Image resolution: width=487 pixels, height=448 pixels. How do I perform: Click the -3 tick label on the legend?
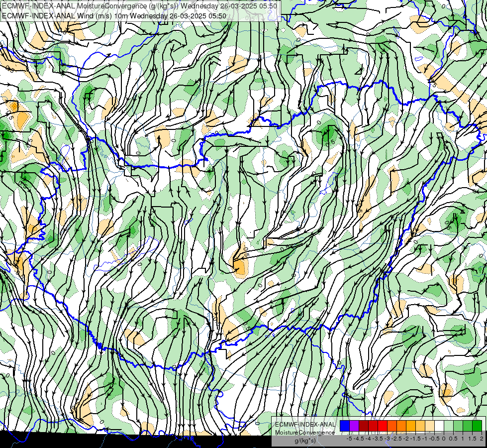click(x=388, y=439)
